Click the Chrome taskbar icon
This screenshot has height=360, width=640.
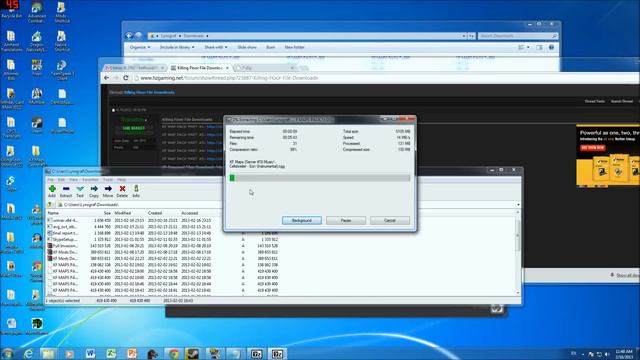[x=173, y=353]
